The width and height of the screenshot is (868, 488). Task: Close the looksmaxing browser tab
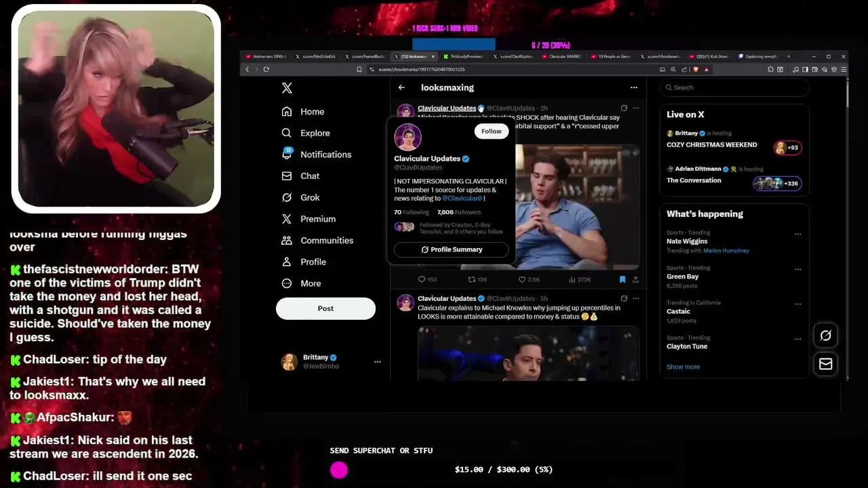click(433, 57)
